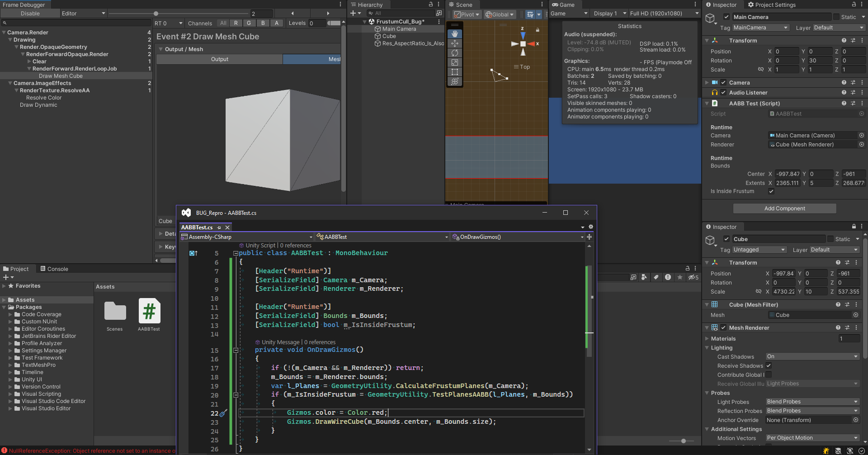Open the Motion Vectors dropdown
This screenshot has width=868, height=455.
tap(811, 438)
